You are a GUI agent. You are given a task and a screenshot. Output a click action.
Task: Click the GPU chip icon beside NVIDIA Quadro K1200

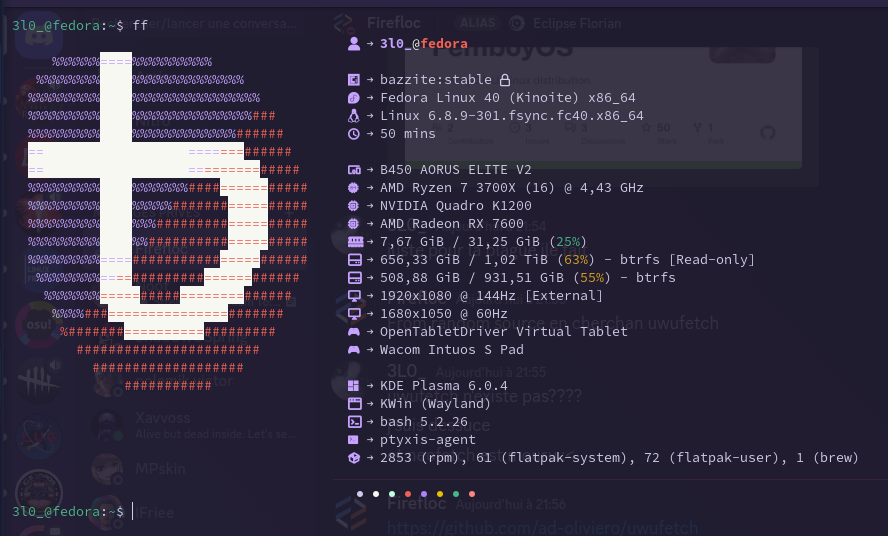(x=354, y=206)
